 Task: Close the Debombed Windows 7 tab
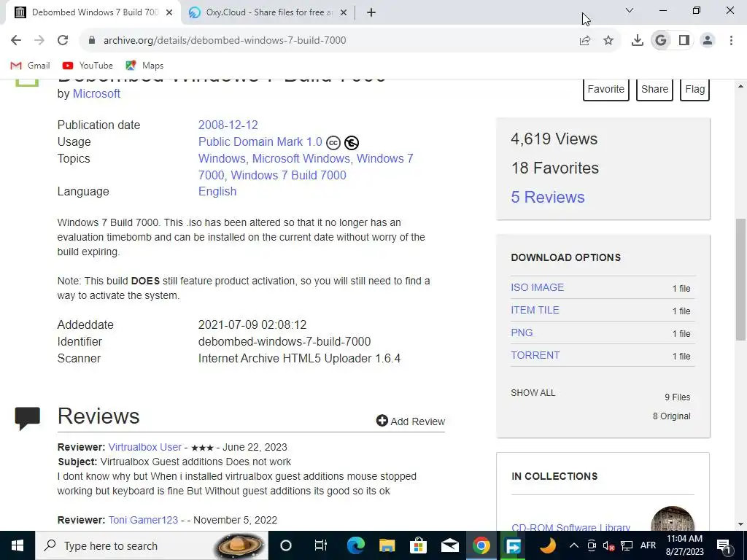[x=169, y=12]
